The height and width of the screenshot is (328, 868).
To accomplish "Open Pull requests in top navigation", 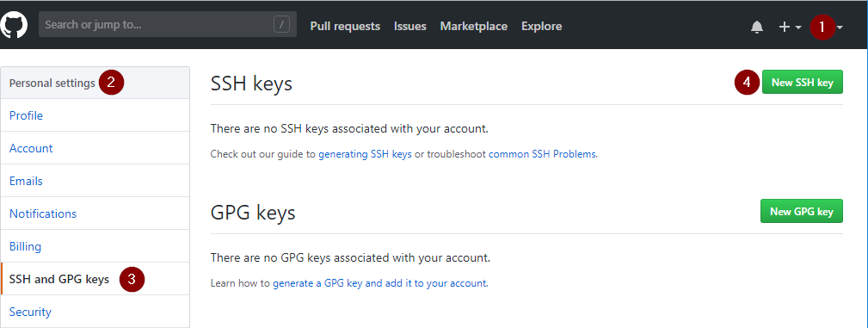I will 345,26.
